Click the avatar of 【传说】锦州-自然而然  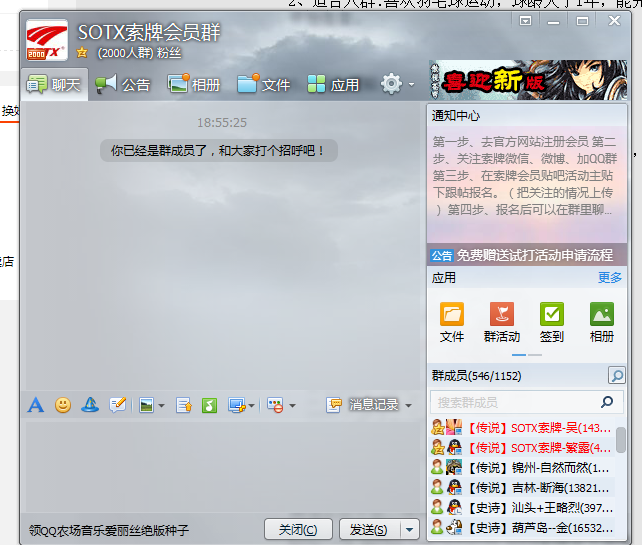(454, 467)
